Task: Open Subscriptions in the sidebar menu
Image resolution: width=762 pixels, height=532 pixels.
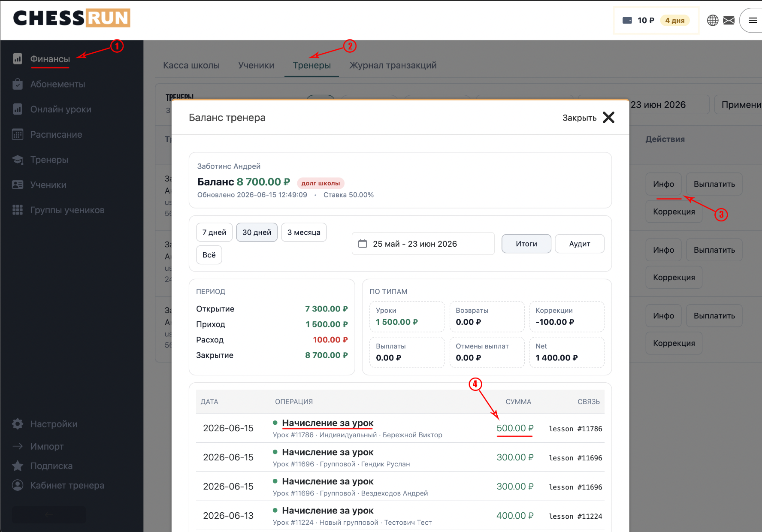Action: 57,84
